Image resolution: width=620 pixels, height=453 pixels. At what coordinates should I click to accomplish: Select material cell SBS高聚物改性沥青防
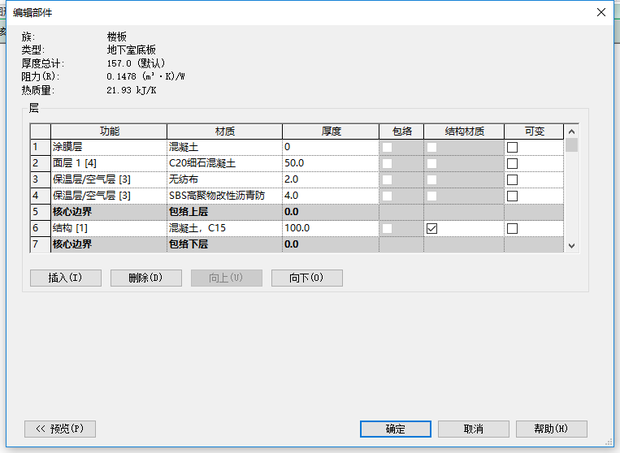224,196
